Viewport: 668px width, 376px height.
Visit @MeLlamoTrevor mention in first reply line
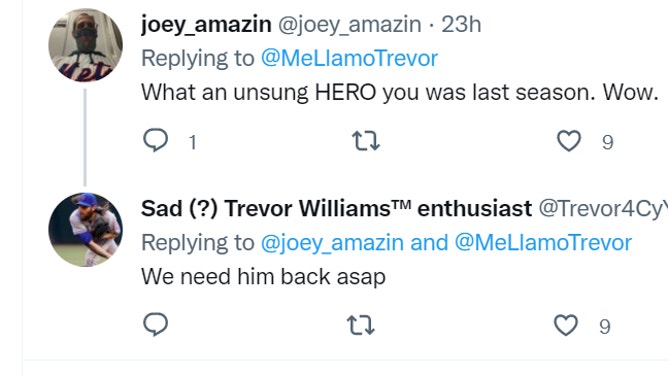coord(349,58)
